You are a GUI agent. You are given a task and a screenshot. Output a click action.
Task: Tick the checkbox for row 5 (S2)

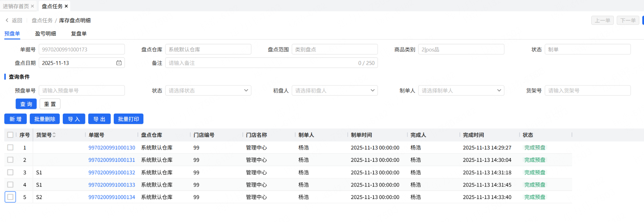point(10,197)
